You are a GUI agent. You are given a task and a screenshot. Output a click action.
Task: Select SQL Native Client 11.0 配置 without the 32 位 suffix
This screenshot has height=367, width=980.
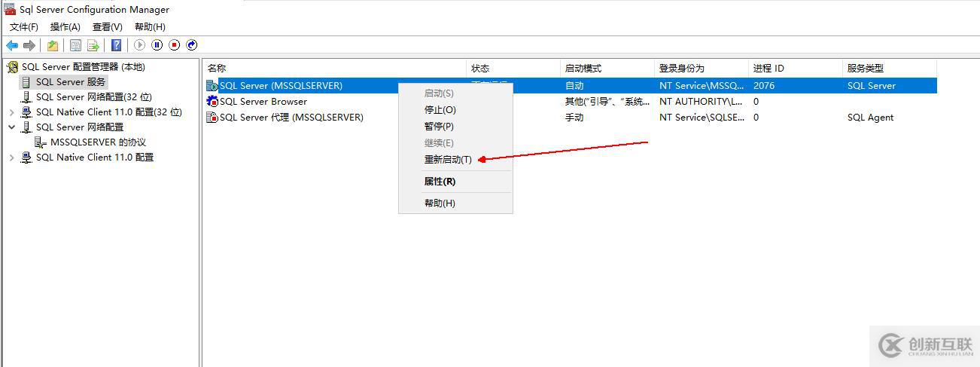click(x=94, y=158)
